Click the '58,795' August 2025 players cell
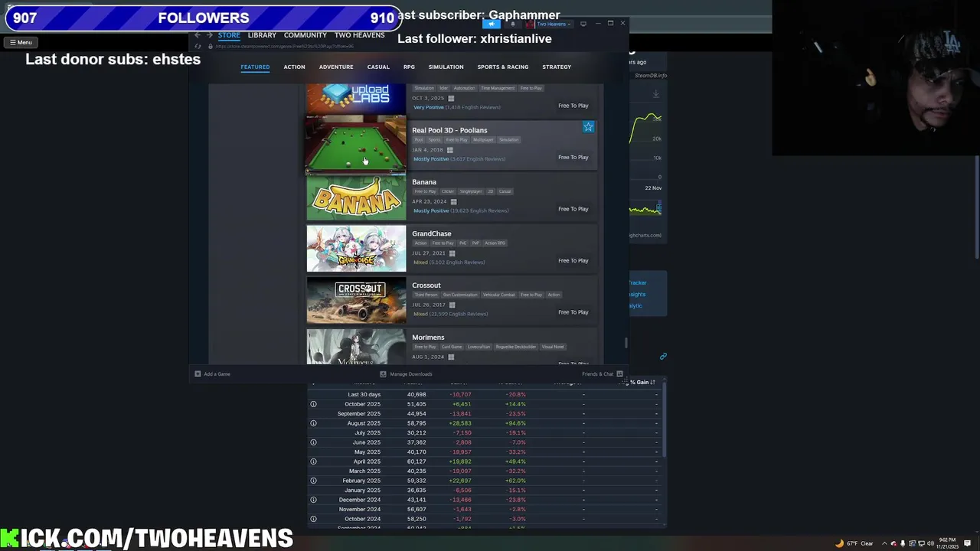Image resolution: width=980 pixels, height=551 pixels. pyautogui.click(x=416, y=423)
